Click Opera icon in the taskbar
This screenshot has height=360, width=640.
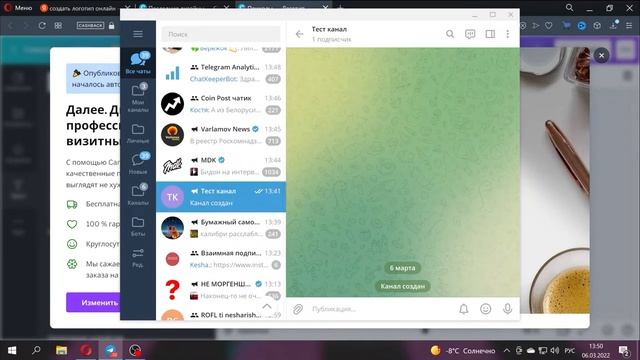coord(86,350)
